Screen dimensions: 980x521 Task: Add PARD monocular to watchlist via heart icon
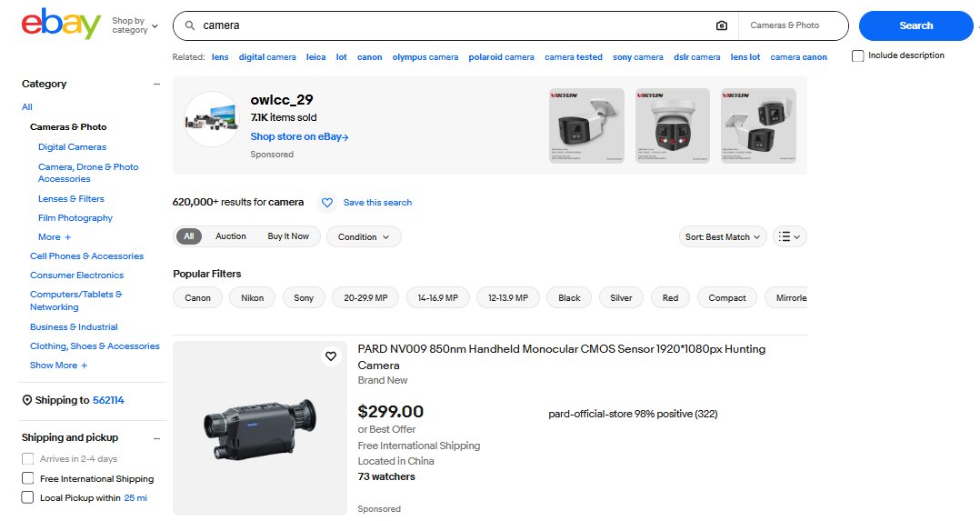coord(331,356)
